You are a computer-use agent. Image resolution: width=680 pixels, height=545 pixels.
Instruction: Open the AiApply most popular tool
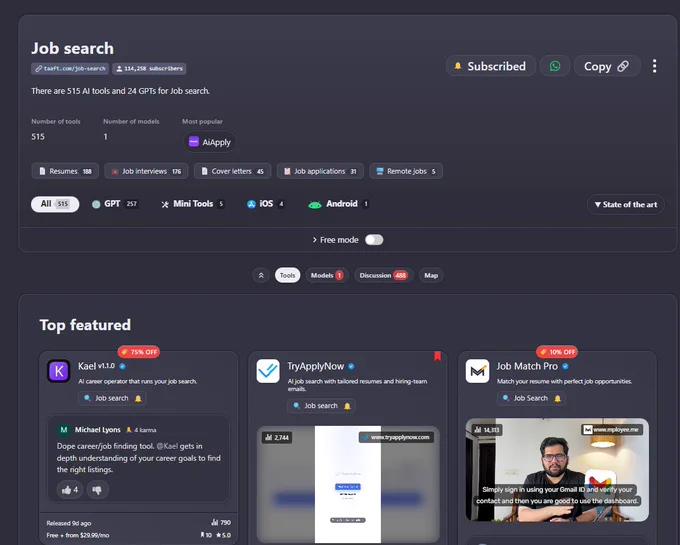(x=210, y=142)
